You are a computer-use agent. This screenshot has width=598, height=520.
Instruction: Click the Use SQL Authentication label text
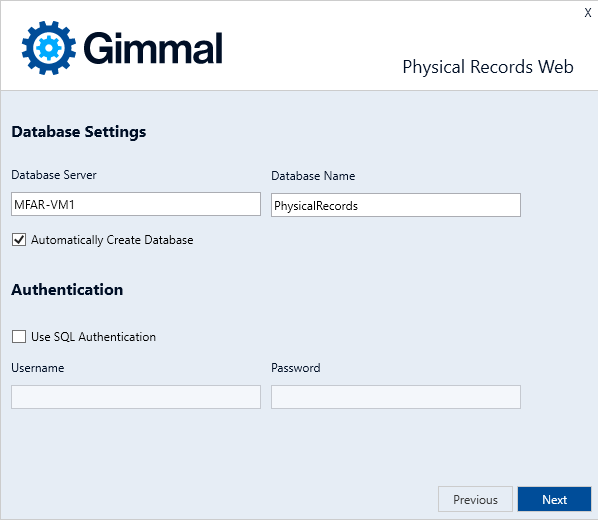(93, 337)
